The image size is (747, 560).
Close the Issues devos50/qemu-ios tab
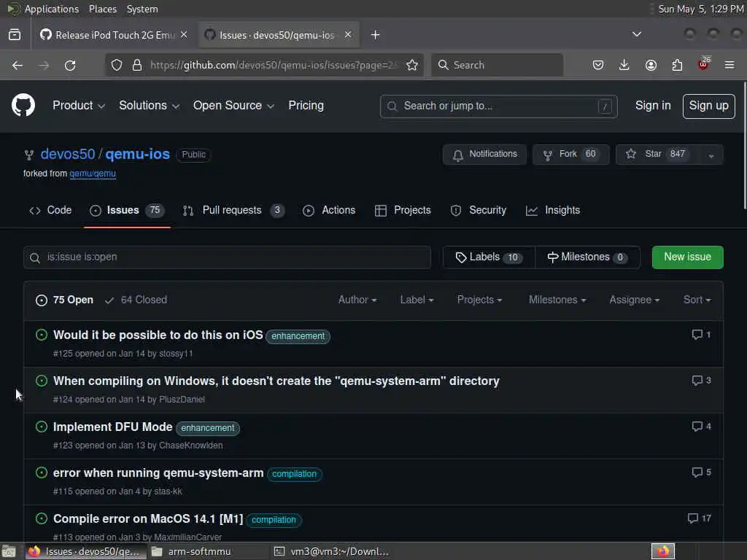348,34
